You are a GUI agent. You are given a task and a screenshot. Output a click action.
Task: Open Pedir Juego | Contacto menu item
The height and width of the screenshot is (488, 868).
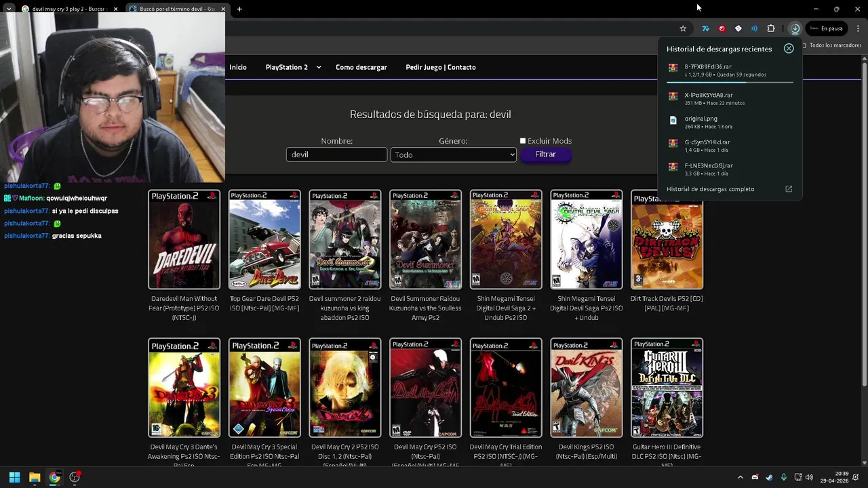pos(441,67)
